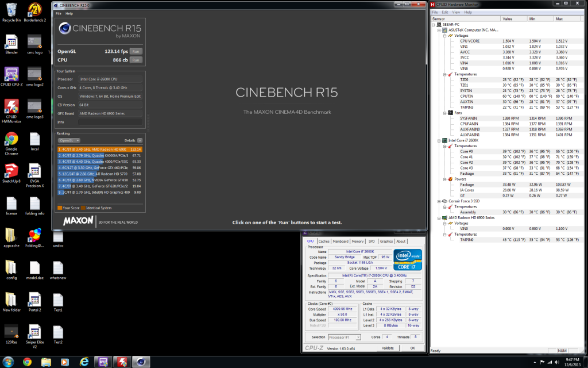This screenshot has width=588, height=368.
Task: Open the Cinebench Help menu
Action: point(69,14)
